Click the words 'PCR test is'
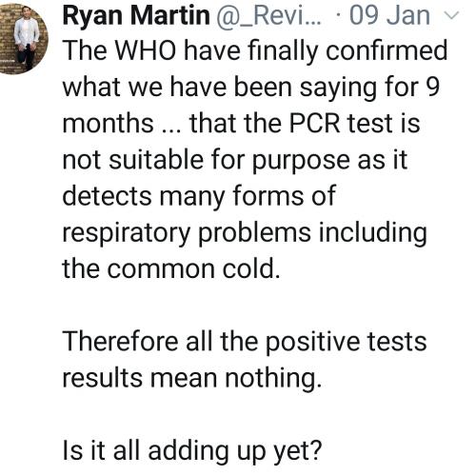This screenshot has height=476, width=476. click(355, 124)
